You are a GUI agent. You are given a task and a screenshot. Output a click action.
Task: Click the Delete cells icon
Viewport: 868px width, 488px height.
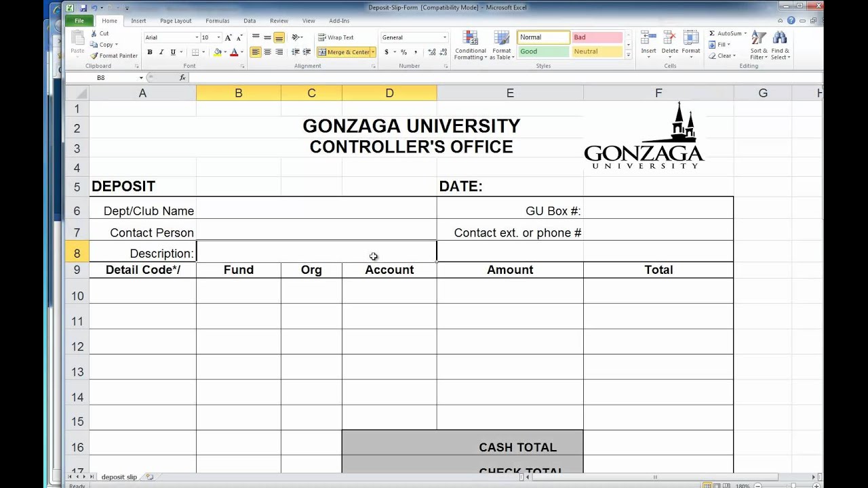pos(670,39)
